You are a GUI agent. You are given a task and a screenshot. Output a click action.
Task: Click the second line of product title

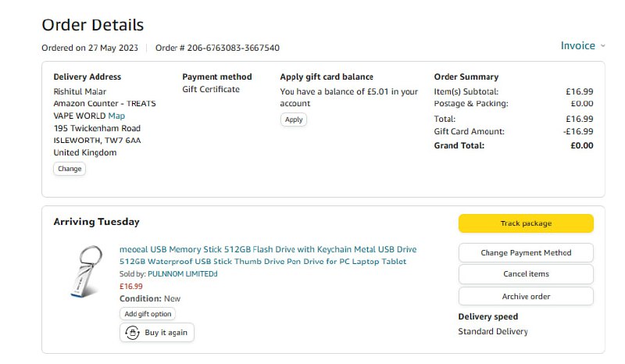coord(262,262)
